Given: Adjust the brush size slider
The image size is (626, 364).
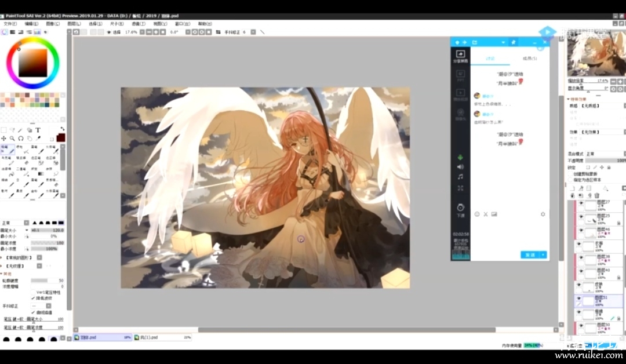Looking at the screenshot, I should point(48,230).
